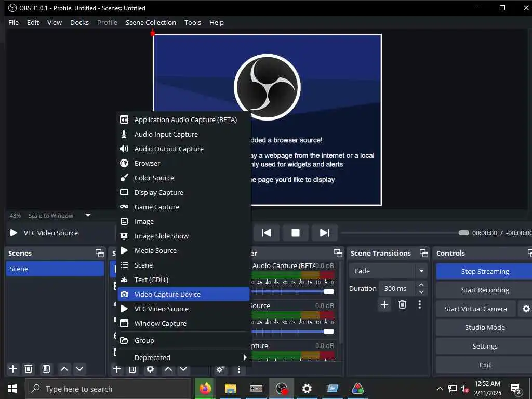This screenshot has width=532, height=399.
Task: Select Display Capture entry
Action: tap(183, 193)
